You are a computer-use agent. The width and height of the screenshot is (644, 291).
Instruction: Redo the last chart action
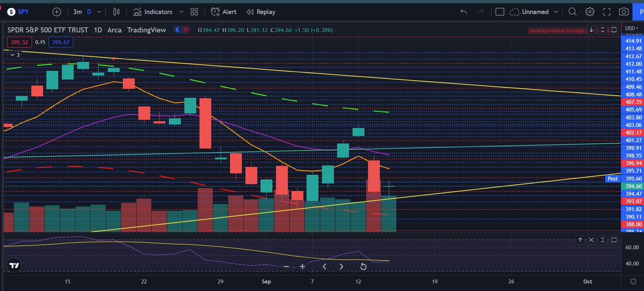pyautogui.click(x=480, y=12)
